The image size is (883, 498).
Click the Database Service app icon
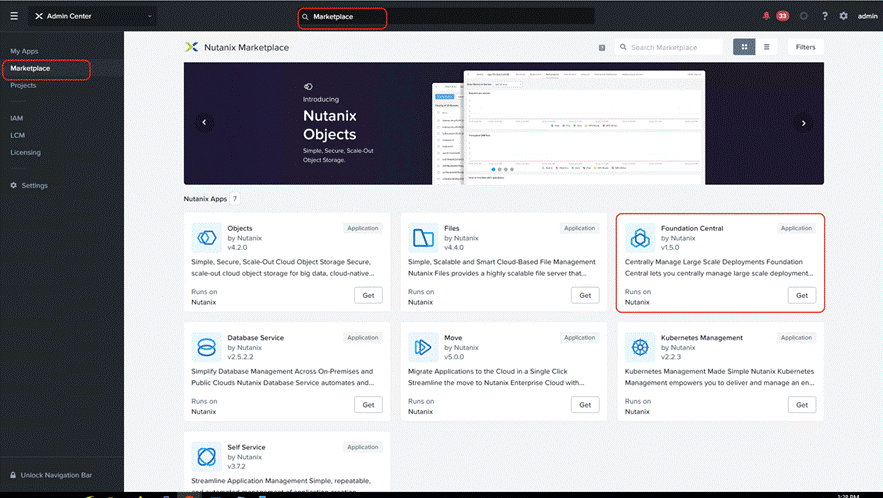pyautogui.click(x=207, y=347)
